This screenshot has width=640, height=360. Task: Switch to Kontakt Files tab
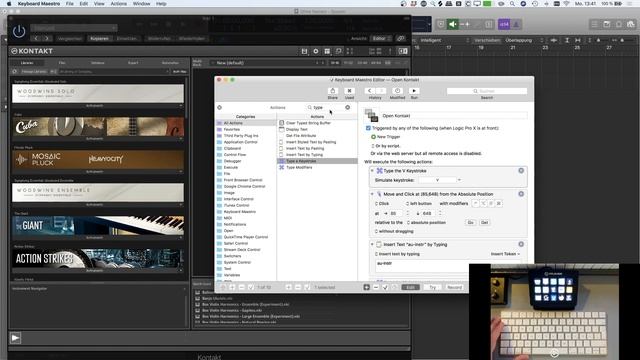62,63
